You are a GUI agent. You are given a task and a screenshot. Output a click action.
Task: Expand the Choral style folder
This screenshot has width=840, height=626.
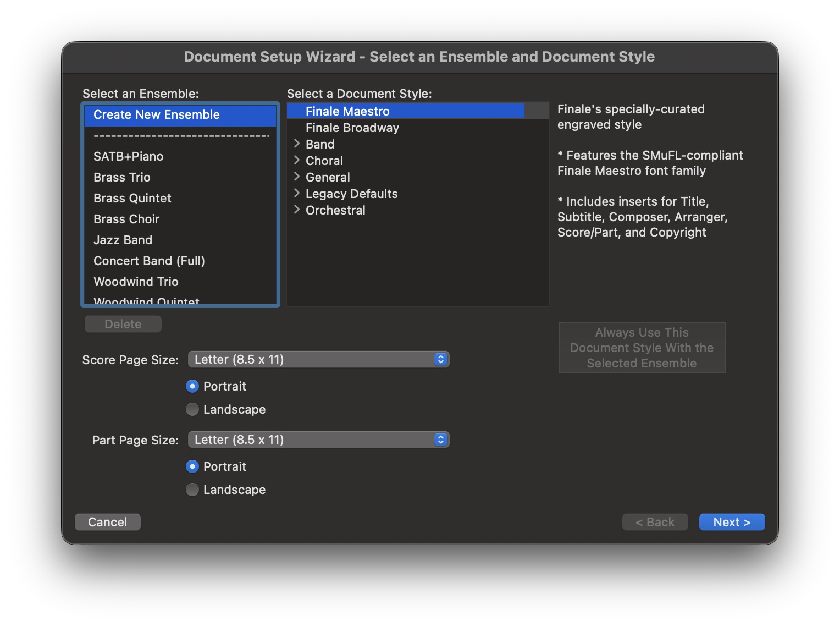pyautogui.click(x=297, y=161)
